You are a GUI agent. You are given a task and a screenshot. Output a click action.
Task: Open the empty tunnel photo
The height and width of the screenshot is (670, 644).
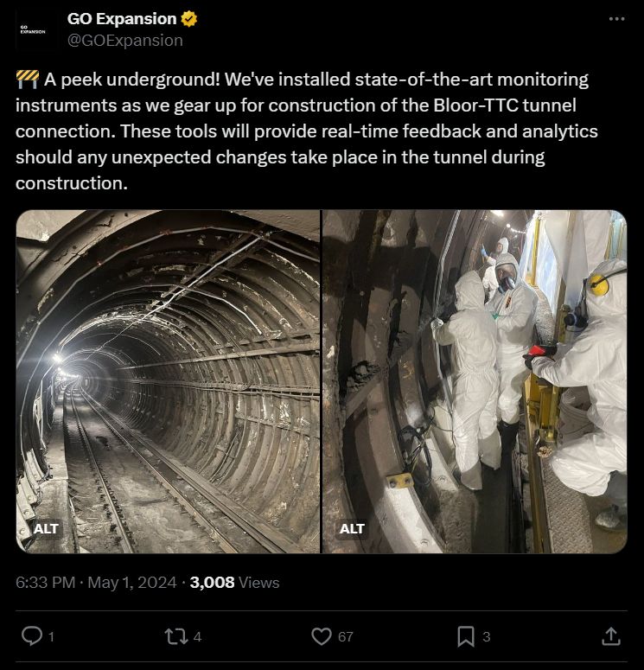[x=168, y=380]
